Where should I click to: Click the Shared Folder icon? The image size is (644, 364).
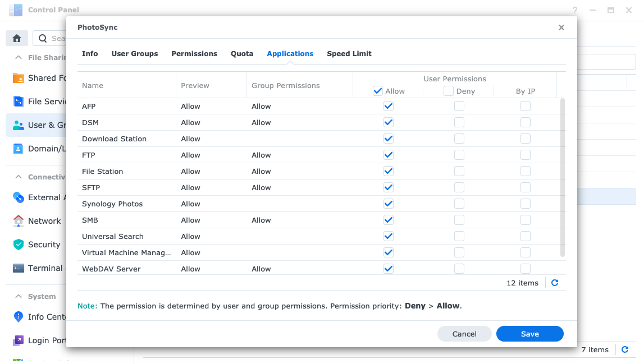click(19, 78)
